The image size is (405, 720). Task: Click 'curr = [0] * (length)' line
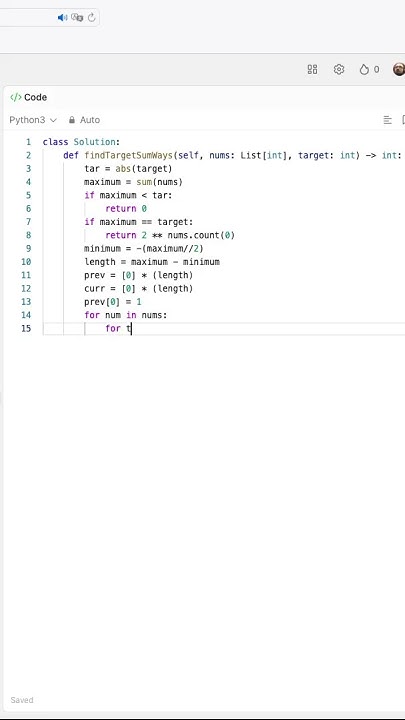(x=139, y=288)
